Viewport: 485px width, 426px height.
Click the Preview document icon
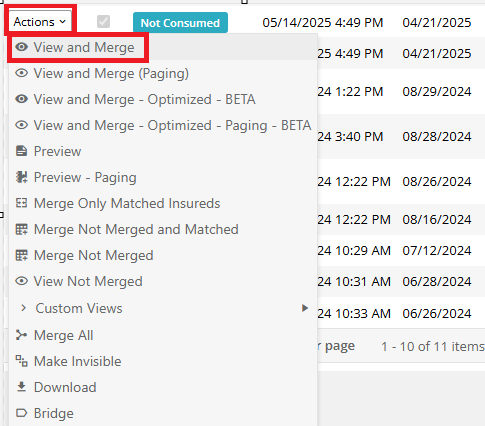tap(22, 151)
